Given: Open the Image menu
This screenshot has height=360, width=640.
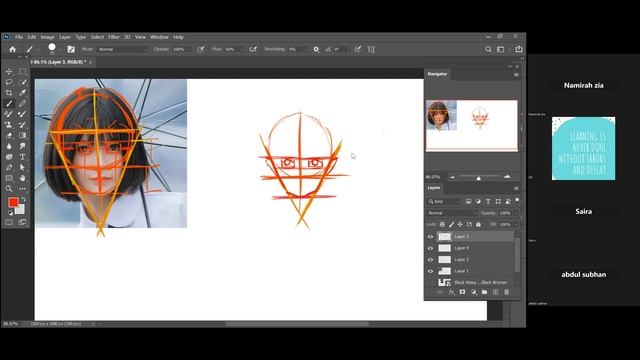Looking at the screenshot, I should [47, 37].
